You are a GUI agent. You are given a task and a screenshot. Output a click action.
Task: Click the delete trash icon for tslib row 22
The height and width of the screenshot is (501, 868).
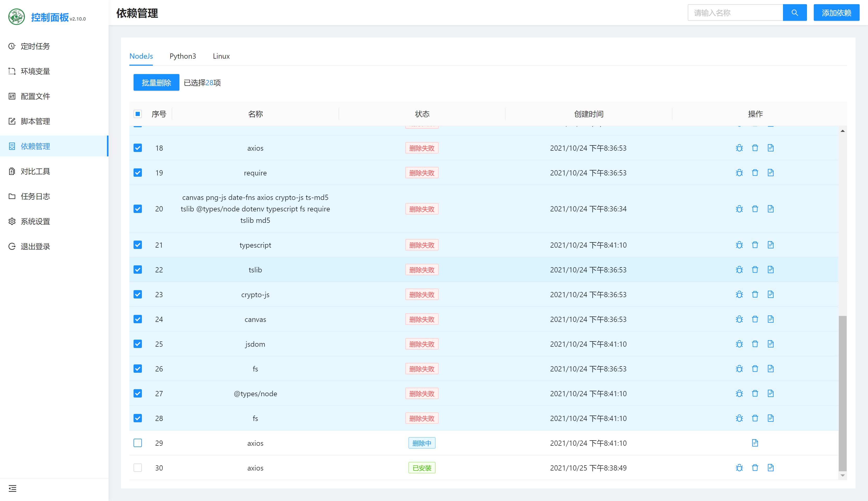pos(755,270)
